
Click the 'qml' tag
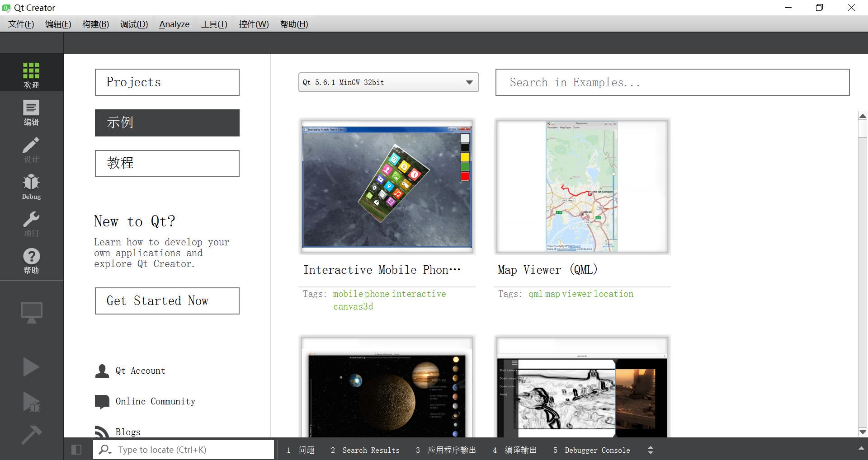coord(535,294)
